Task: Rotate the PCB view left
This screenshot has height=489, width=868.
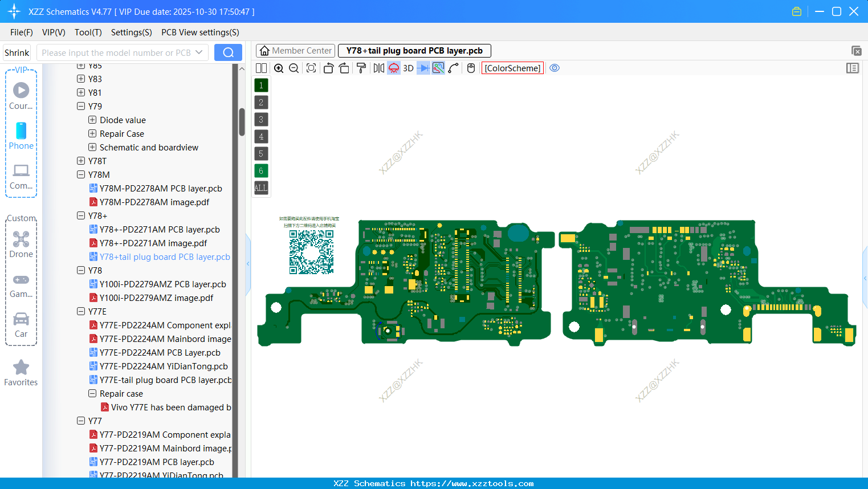Action: 328,68
